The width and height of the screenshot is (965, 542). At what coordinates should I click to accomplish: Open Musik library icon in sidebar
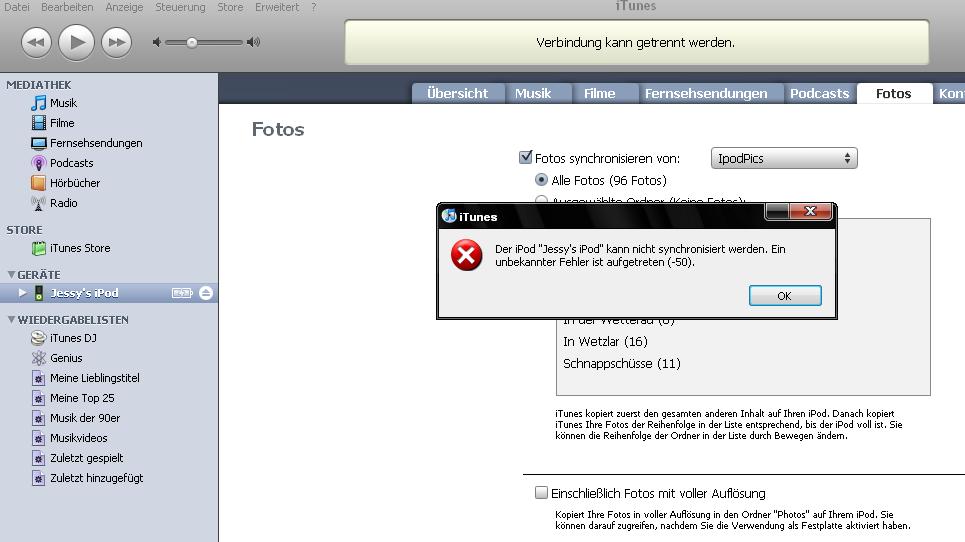pos(39,103)
